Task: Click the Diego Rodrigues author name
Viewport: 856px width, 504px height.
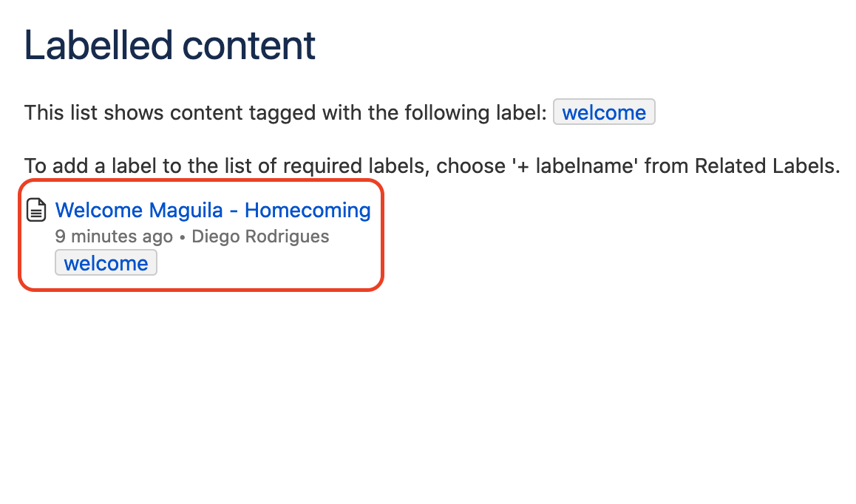Action: [260, 236]
